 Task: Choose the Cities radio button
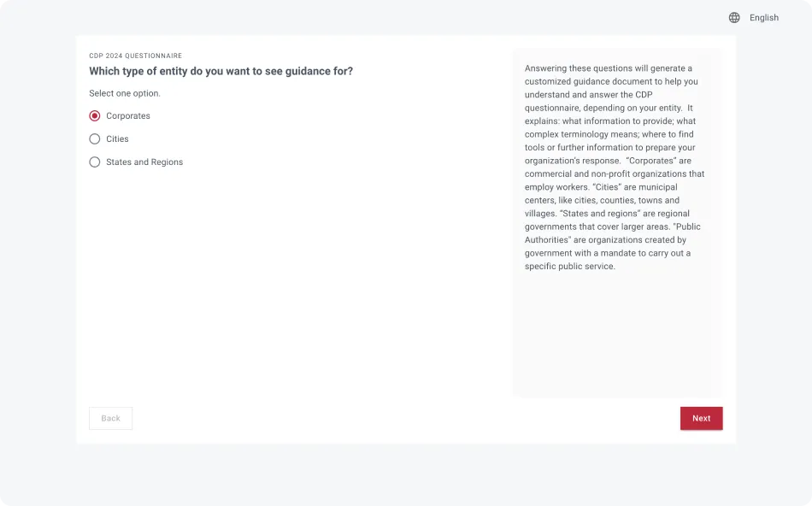point(95,139)
